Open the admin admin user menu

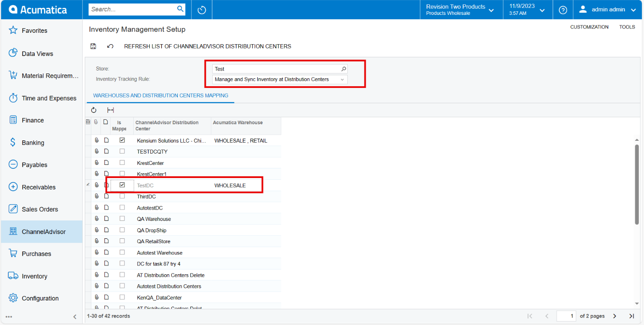coord(607,10)
